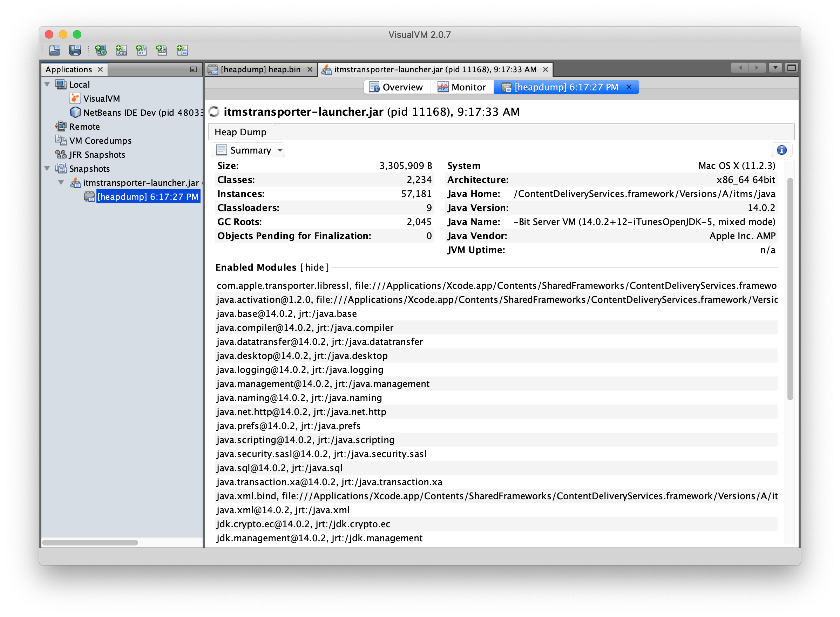
Task: Click the Java Vendor value Apple Inc. AMP
Action: 742,236
